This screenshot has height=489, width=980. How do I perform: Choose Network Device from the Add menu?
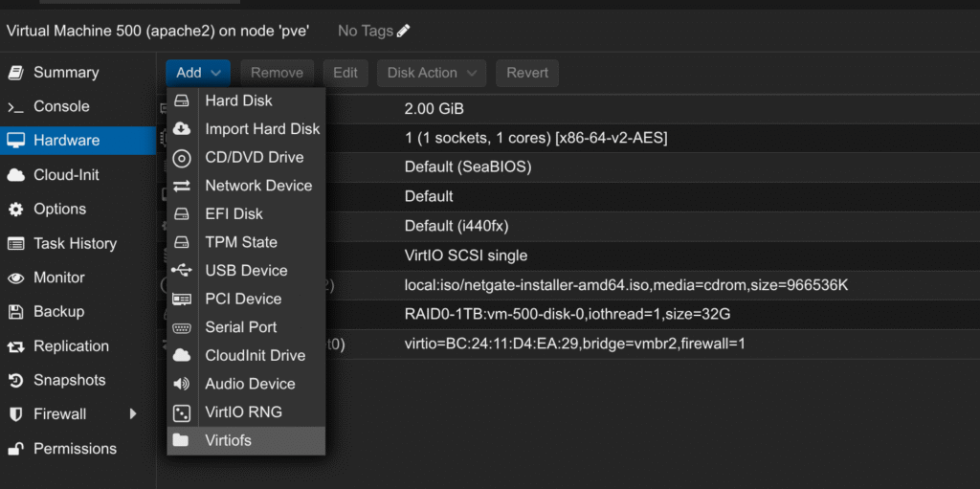tap(258, 186)
